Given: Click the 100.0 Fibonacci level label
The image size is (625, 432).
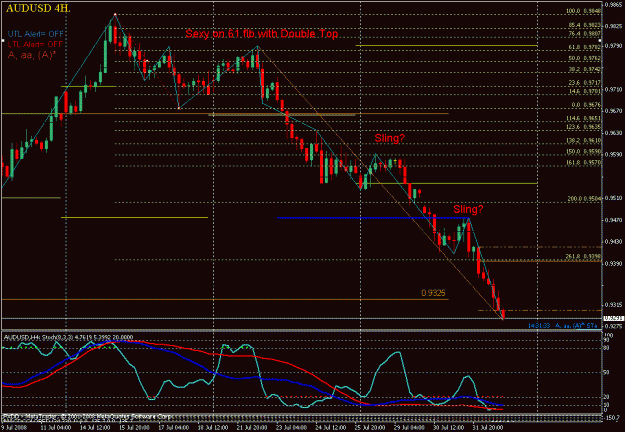Looking at the screenshot, I should point(584,11).
